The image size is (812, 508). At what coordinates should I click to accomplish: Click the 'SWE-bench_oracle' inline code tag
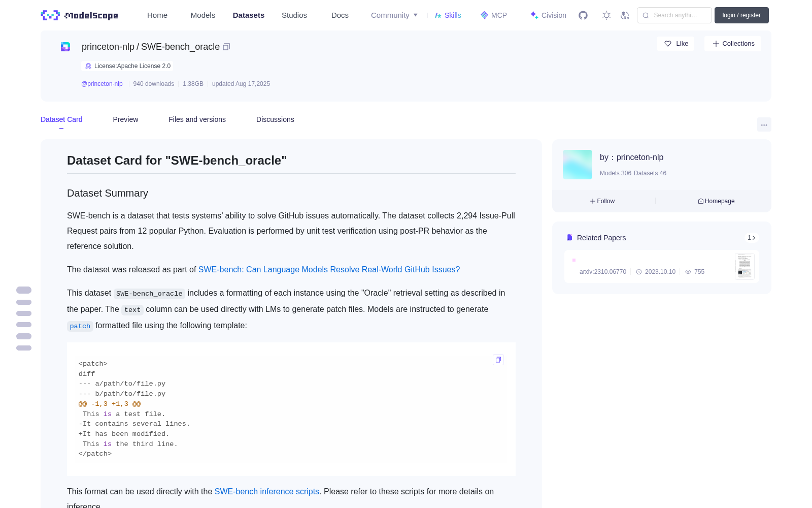pos(149,294)
